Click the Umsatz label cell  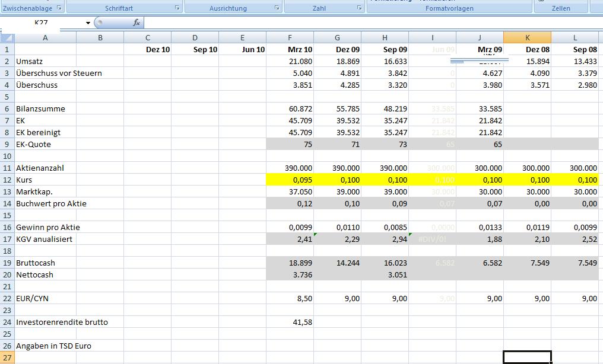pyautogui.click(x=45, y=61)
